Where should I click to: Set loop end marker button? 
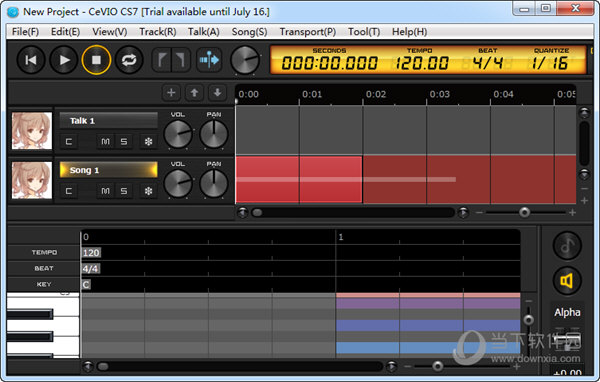coord(180,60)
